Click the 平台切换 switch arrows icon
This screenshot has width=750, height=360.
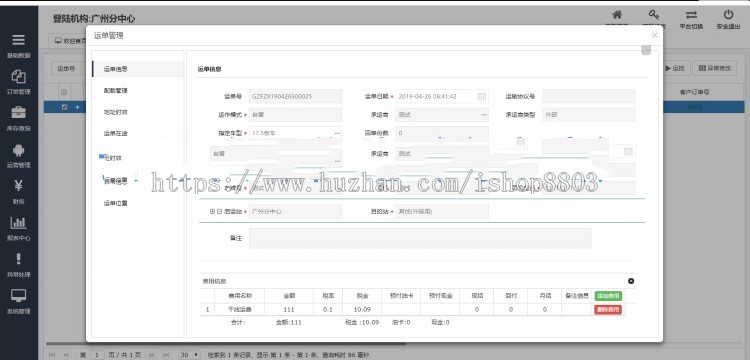691,15
